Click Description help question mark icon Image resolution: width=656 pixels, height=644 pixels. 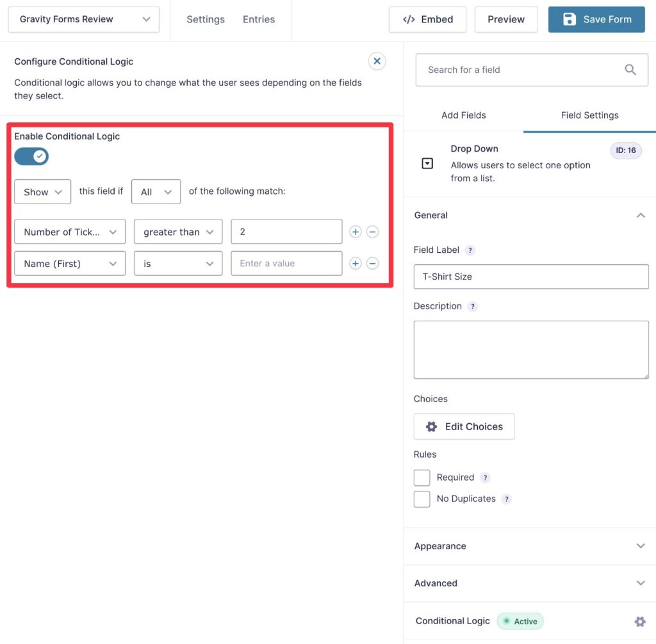click(x=473, y=307)
